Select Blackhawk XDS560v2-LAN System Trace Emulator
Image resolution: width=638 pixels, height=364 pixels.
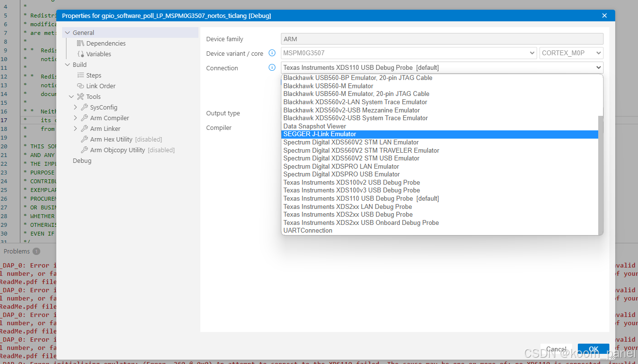coord(440,102)
